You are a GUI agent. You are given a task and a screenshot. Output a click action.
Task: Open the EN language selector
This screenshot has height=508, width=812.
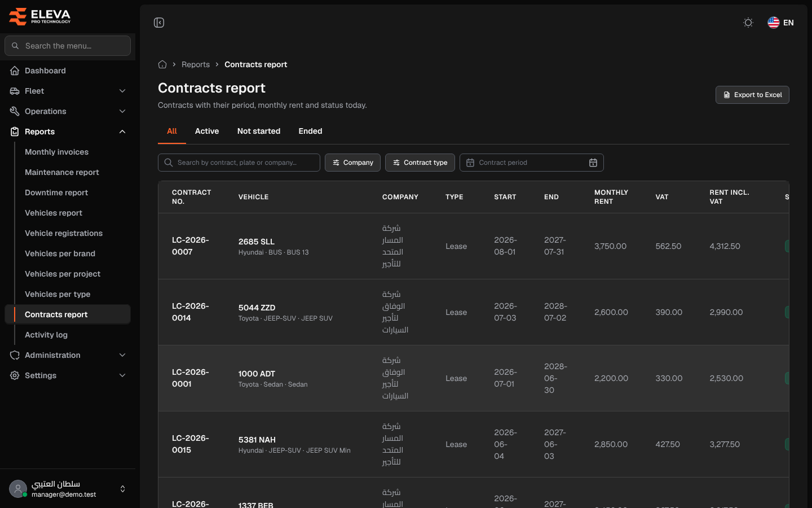pos(781,23)
